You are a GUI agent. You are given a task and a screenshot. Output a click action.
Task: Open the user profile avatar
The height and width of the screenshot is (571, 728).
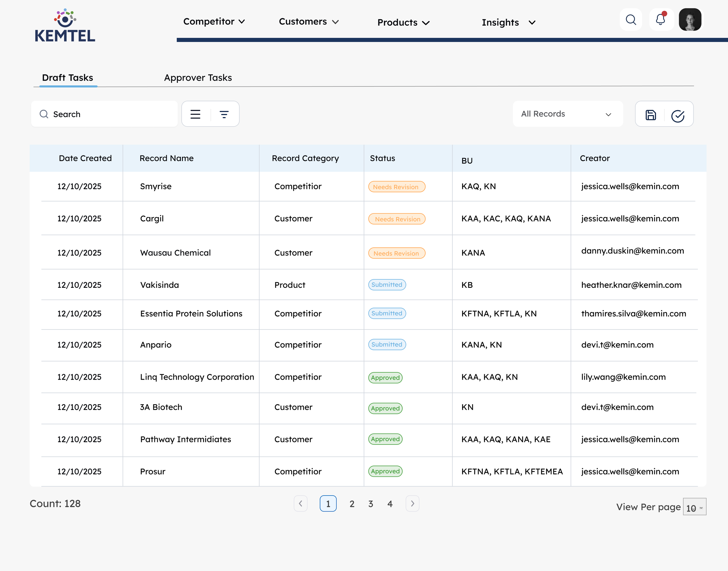tap(690, 20)
